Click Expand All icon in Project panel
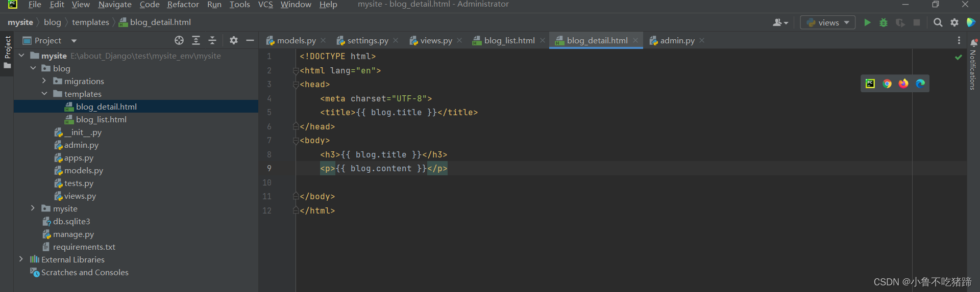The width and height of the screenshot is (980, 292). [x=196, y=40]
